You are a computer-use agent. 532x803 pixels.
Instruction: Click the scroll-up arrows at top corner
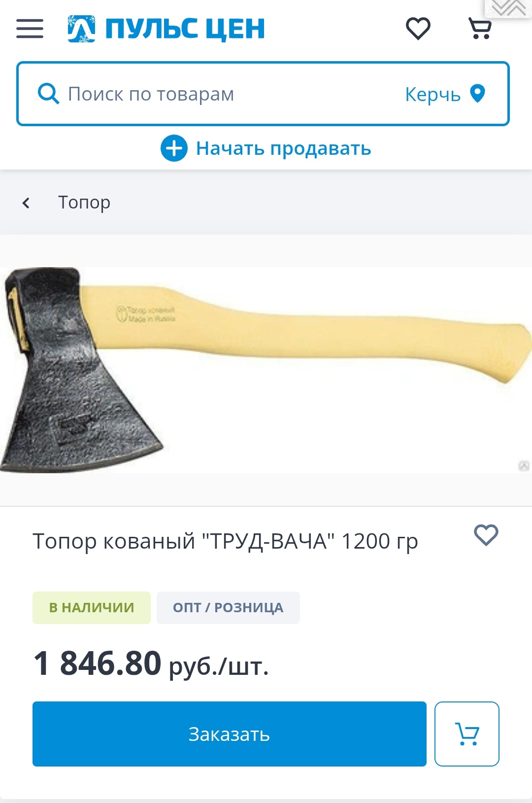[x=509, y=8]
